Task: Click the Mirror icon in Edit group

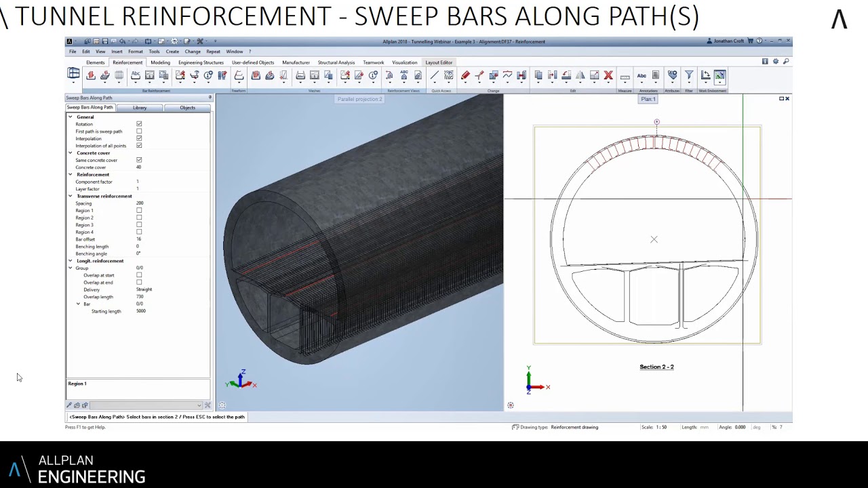Action: pos(580,75)
